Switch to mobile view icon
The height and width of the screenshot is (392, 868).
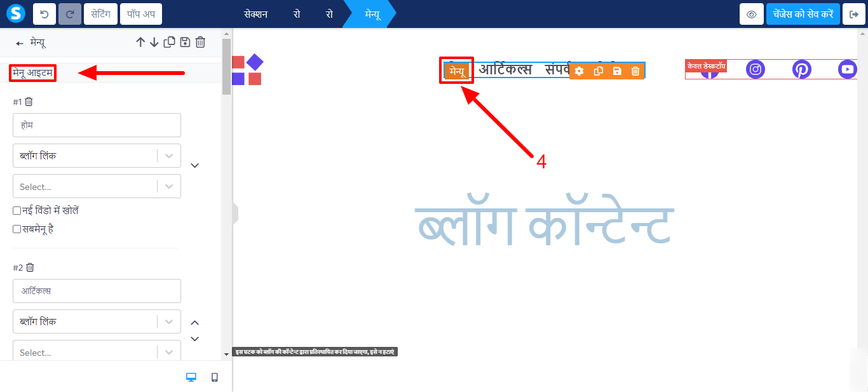click(215, 377)
